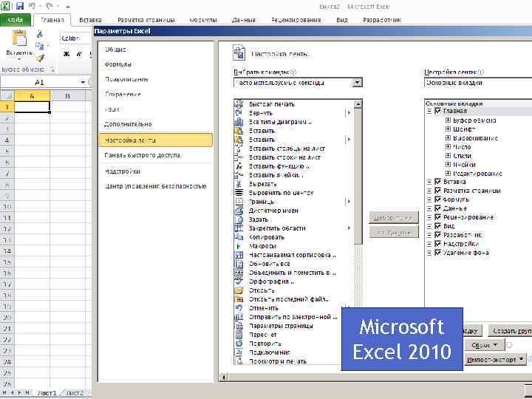The width and height of the screenshot is (532, 399).
Task: Select the 'Выровнять по центру' icon
Action: click(239, 193)
